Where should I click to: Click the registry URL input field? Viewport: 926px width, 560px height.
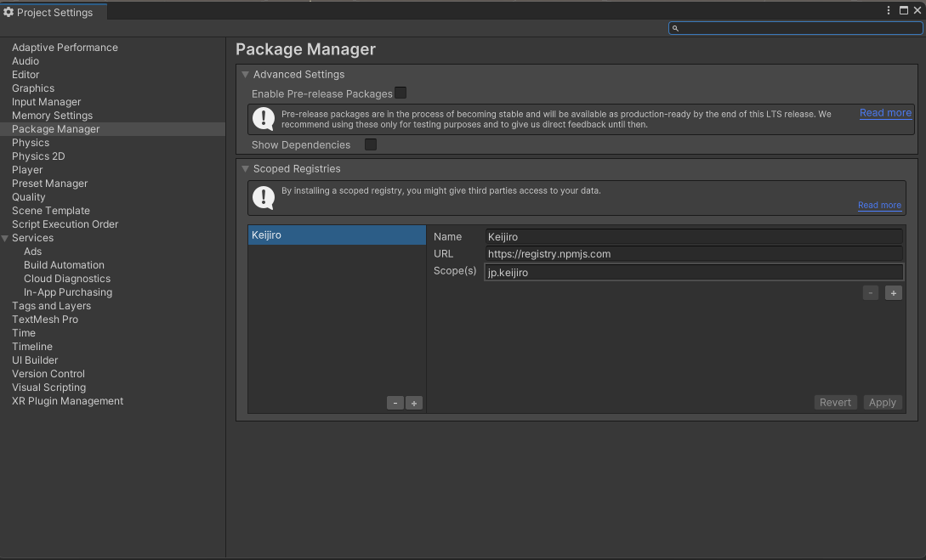pyautogui.click(x=694, y=254)
